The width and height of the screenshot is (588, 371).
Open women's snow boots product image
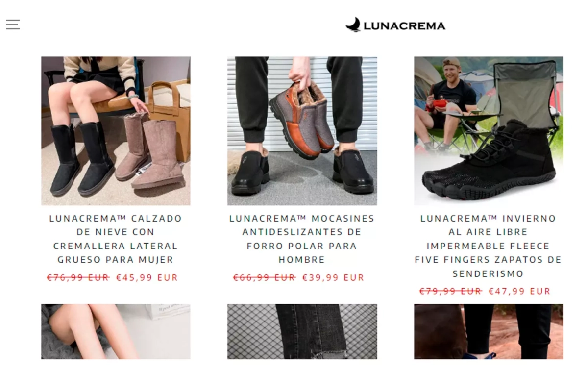tap(116, 131)
